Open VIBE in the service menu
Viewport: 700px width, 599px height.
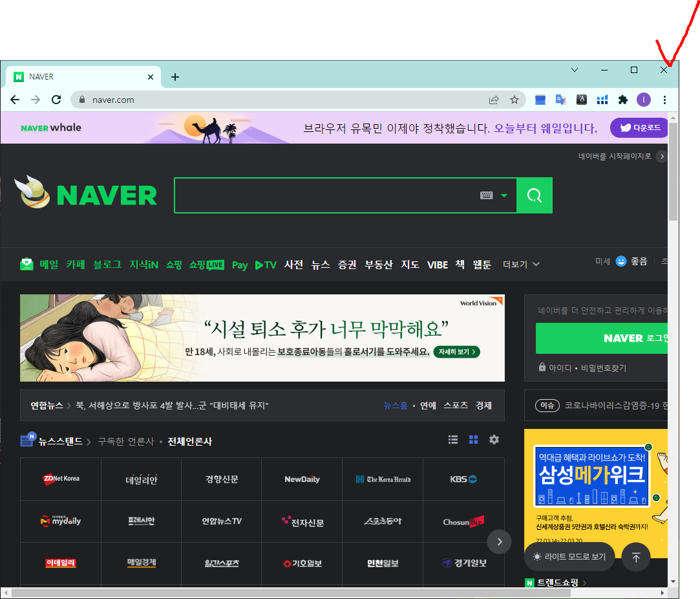point(438,265)
